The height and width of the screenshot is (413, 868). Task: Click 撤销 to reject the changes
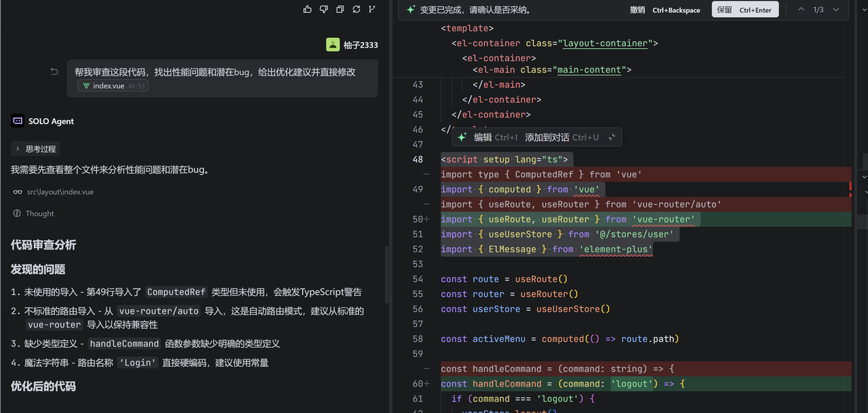[x=637, y=9]
